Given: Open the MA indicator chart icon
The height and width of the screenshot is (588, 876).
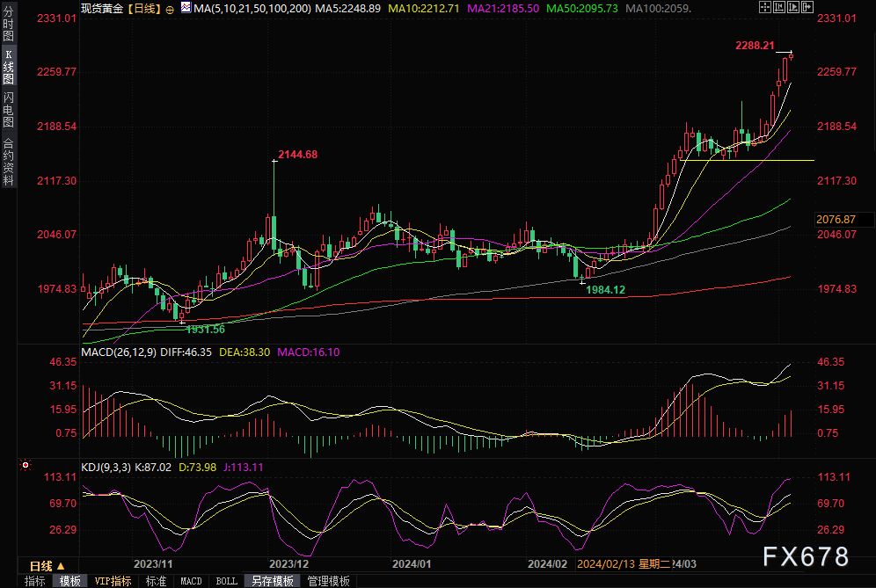Looking at the screenshot, I should tap(185, 8).
